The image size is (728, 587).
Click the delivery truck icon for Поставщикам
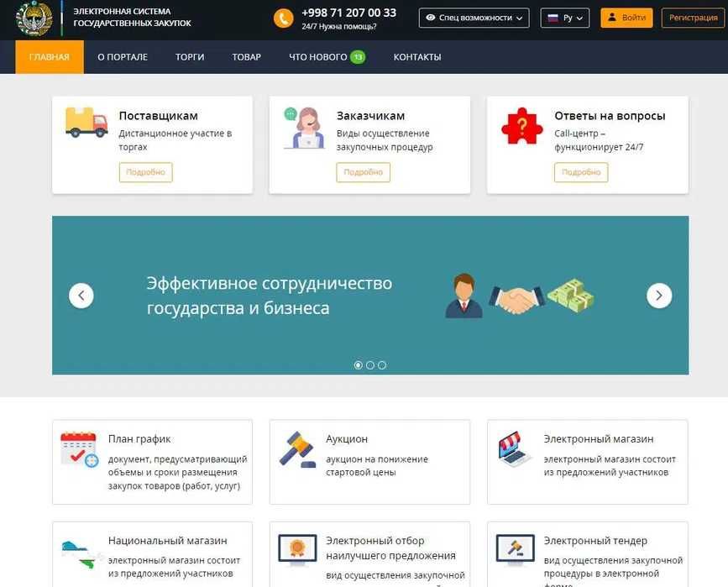point(86,122)
